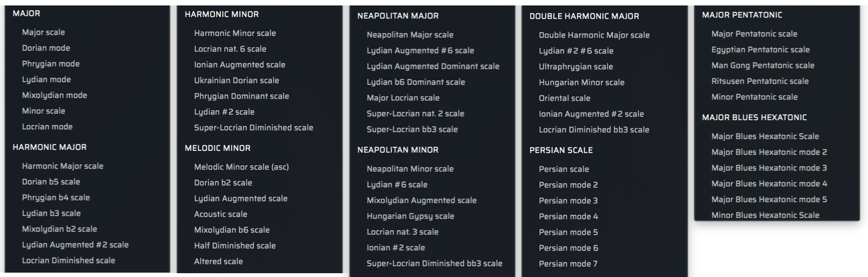Choose Ultraphrygian scale
The height and width of the screenshot is (277, 868).
[x=576, y=67]
